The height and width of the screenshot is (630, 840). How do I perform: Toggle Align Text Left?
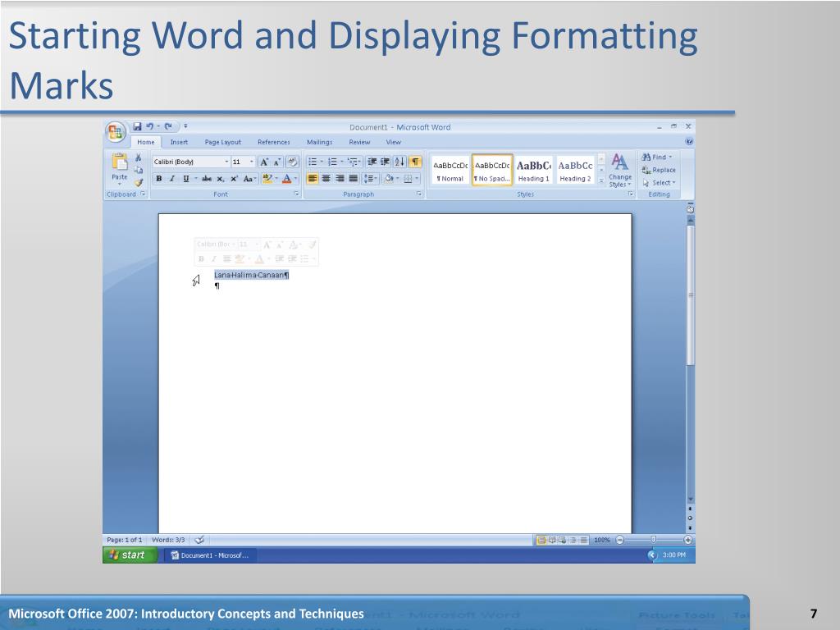pyautogui.click(x=313, y=179)
